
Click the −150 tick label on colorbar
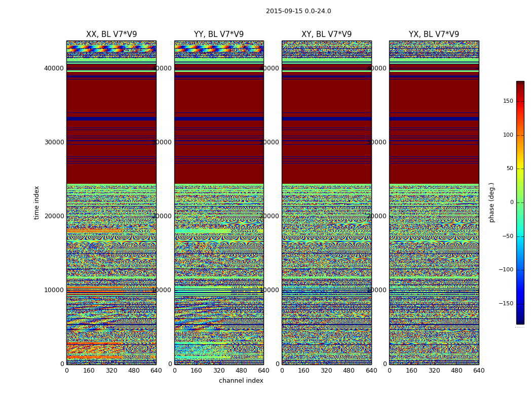[506, 304]
